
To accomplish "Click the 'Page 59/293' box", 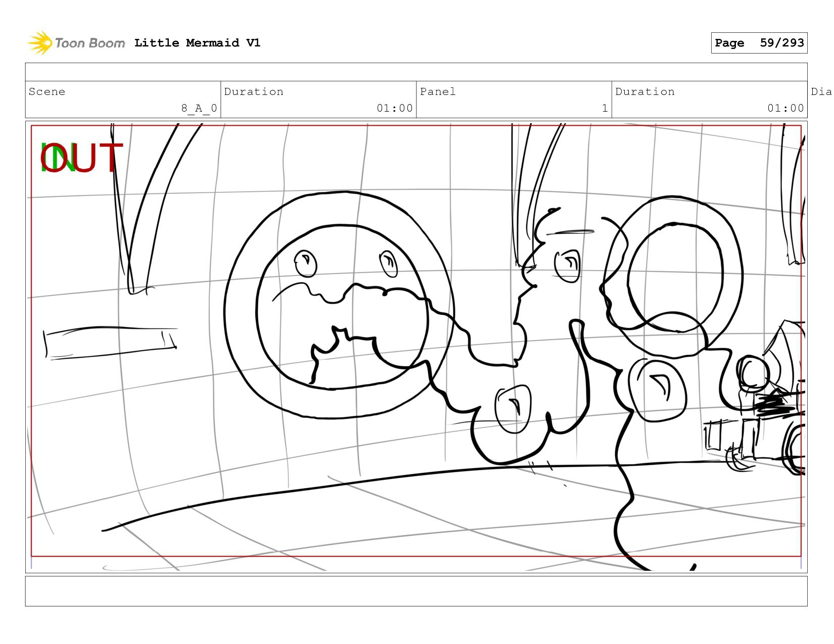I will [x=759, y=43].
